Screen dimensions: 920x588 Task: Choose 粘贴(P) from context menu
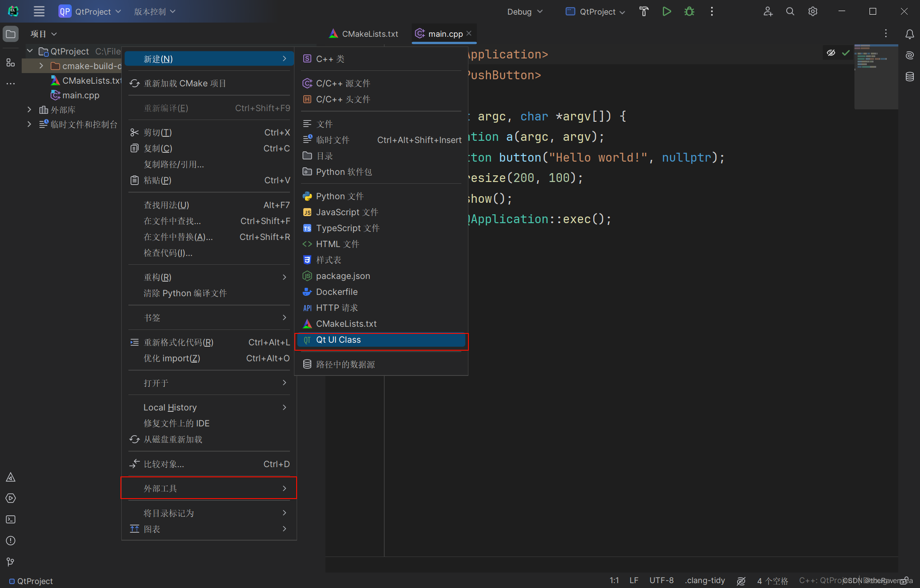209,180
